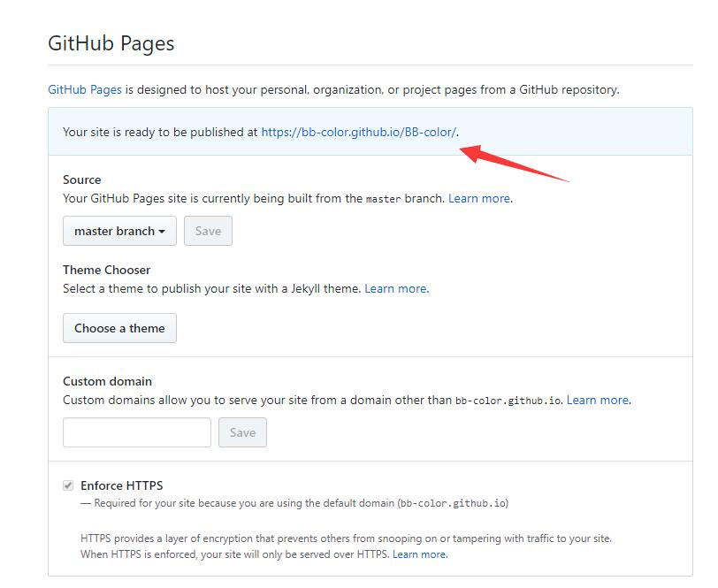This screenshot has width=718, height=588.
Task: Click 'Your site is ready to be published' text
Action: point(160,133)
